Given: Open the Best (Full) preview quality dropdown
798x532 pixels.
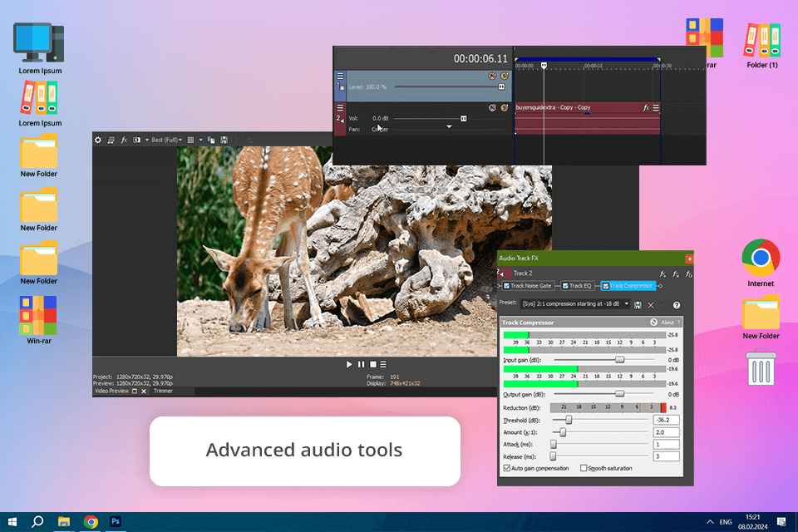Looking at the screenshot, I should (x=167, y=140).
